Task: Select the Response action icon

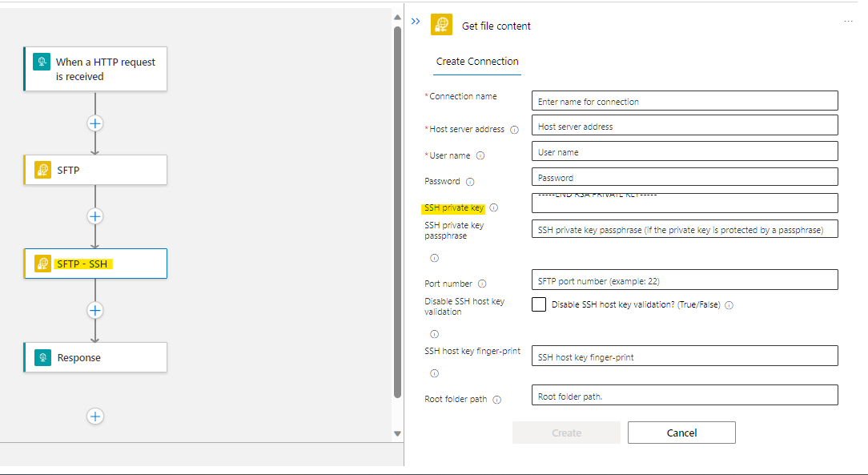Action: pyautogui.click(x=41, y=357)
